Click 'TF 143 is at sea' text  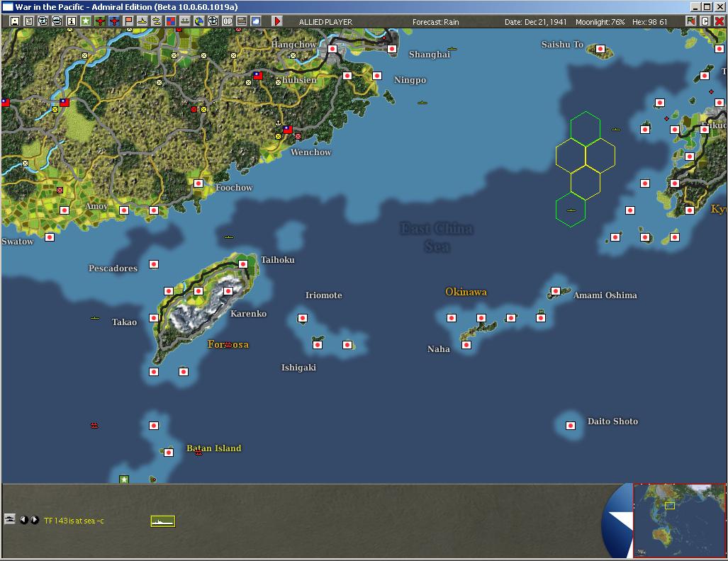[x=74, y=521]
